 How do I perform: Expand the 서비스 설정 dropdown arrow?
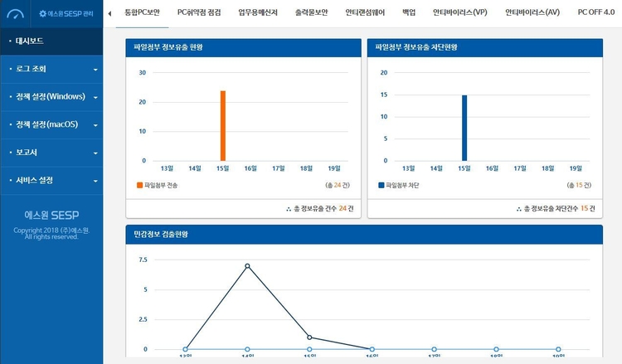(95, 182)
